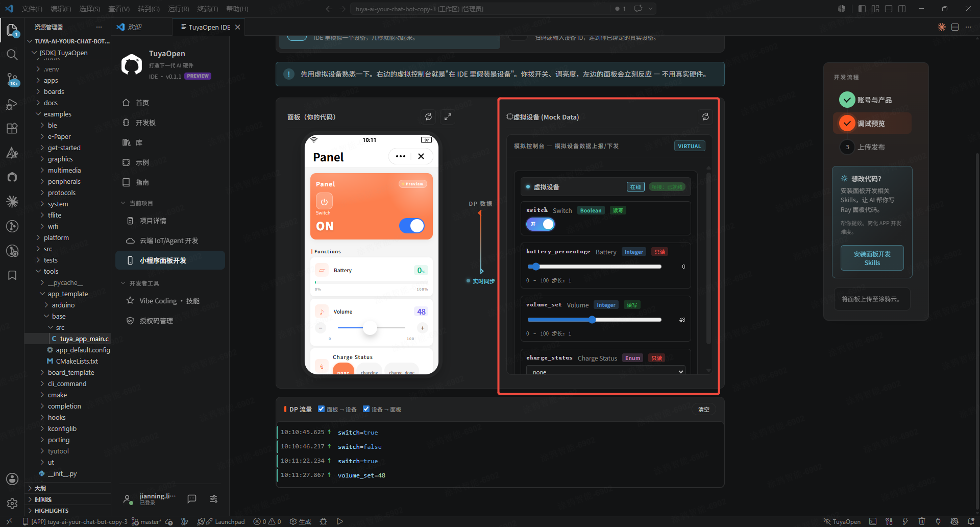This screenshot has width=980, height=527.
Task: Open the 终端 menu in menu bar
Action: (x=207, y=9)
